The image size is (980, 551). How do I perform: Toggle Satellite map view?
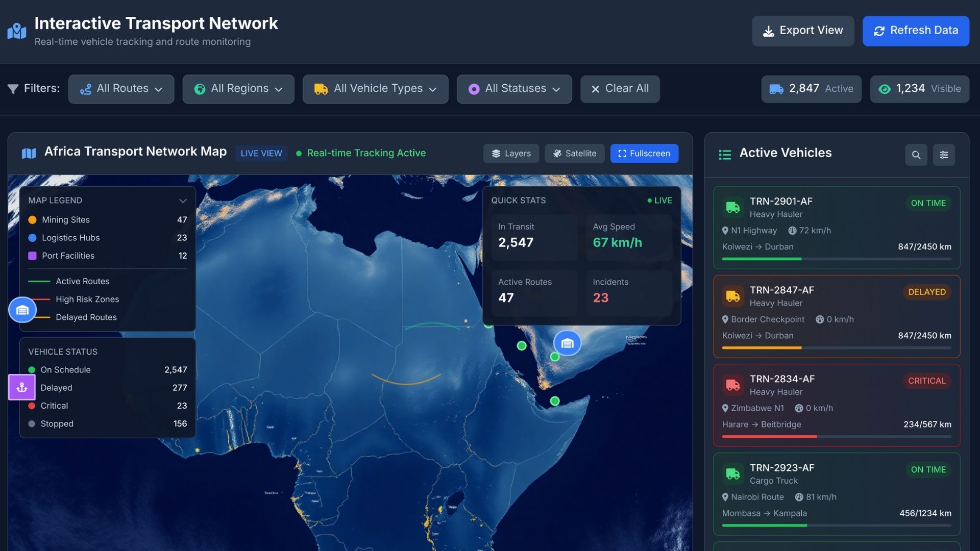tap(574, 154)
